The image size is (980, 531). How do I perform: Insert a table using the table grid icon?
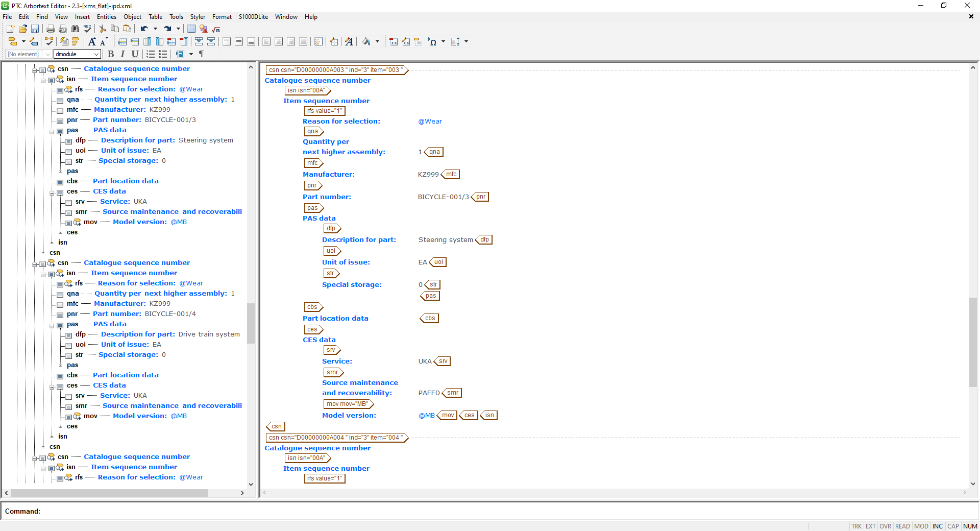point(191,29)
